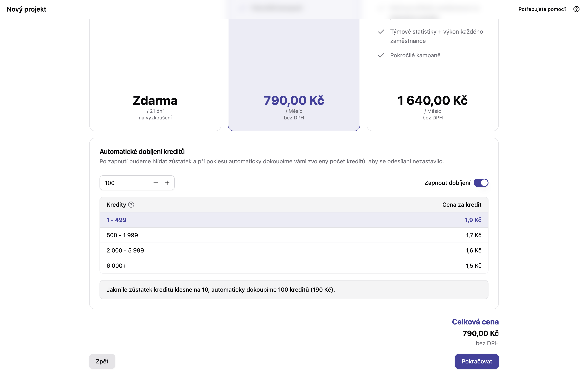This screenshot has width=588, height=382.
Task: Select the highlighted 1 - 499 tier row
Action: (294, 220)
